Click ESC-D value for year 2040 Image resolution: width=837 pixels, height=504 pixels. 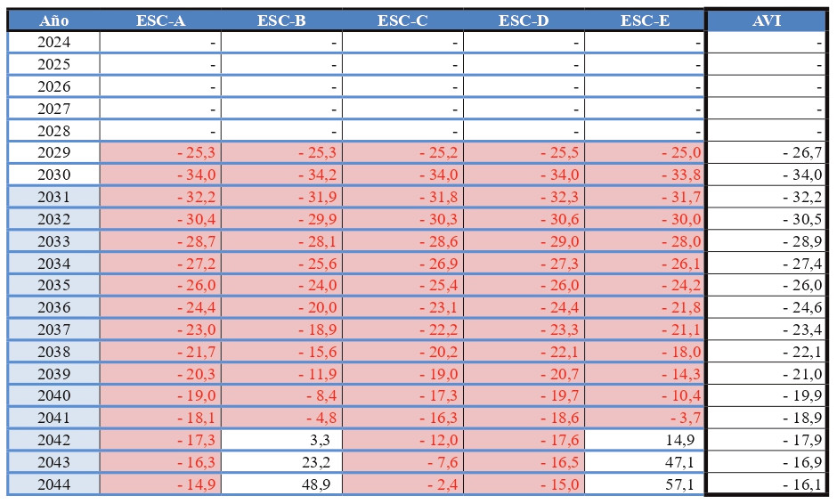pos(524,396)
